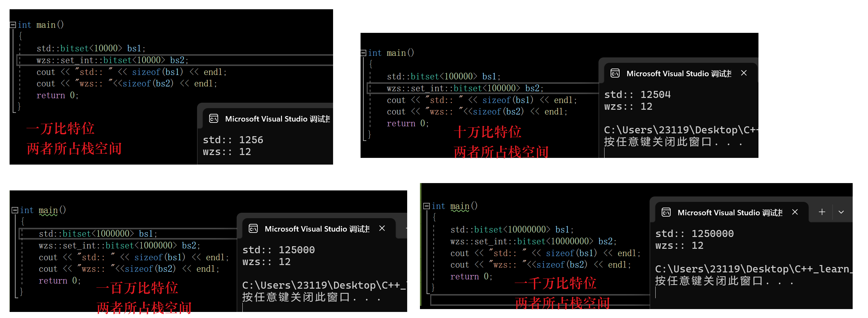Viewport: 868px width, 318px height.
Task: Click console icon on the tab above std:: 1256
Action: point(214,119)
